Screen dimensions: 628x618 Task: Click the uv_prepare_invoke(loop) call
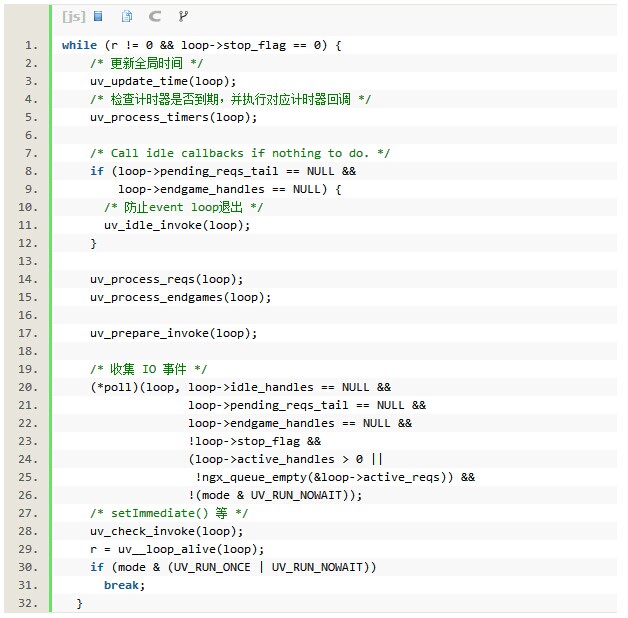tap(173, 333)
